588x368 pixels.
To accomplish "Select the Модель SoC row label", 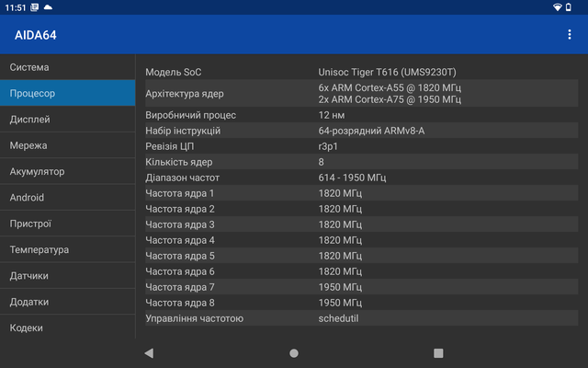I will [174, 72].
